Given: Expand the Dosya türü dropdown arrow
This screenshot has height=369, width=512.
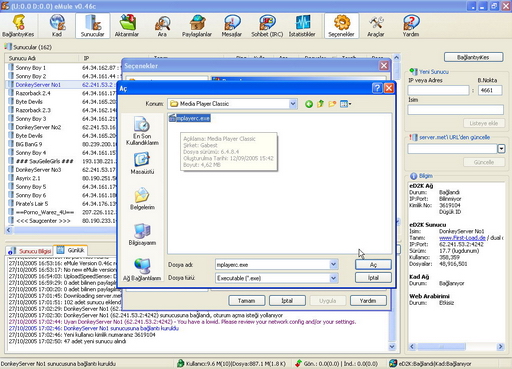Looking at the screenshot, I should (333, 278).
